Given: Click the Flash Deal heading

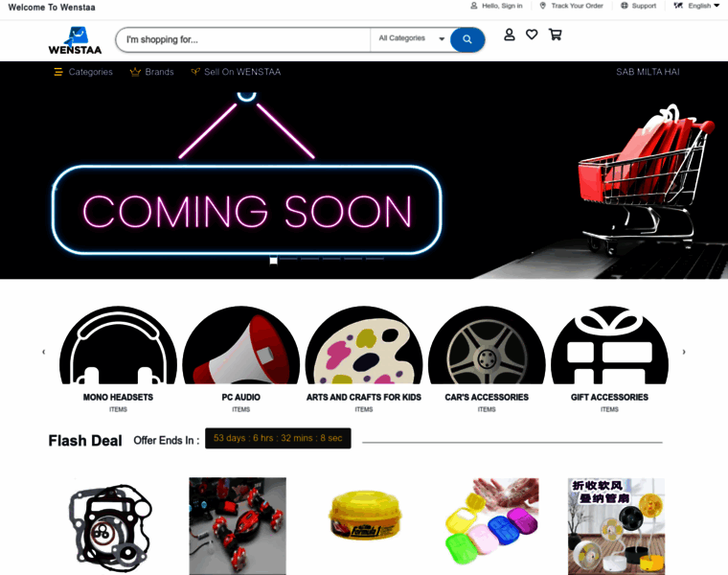Looking at the screenshot, I should pos(85,440).
